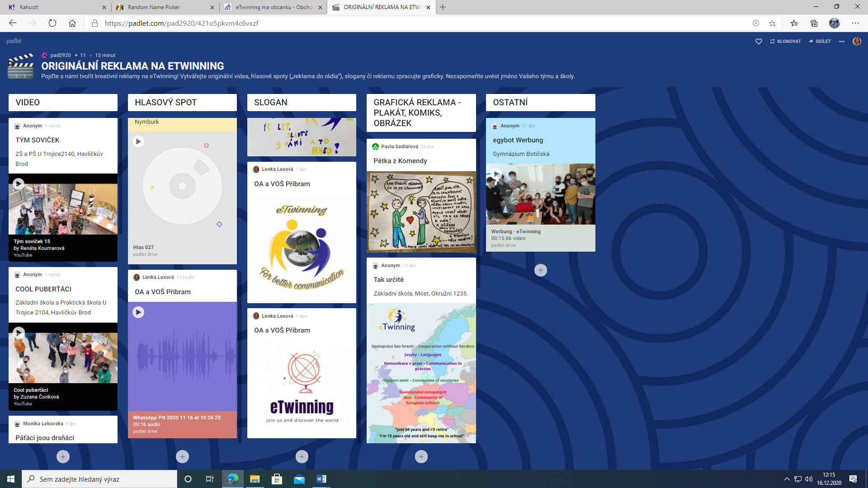Image resolution: width=868 pixels, height=488 pixels.
Task: Play the Hlas 027 audio recording
Action: coord(138,141)
